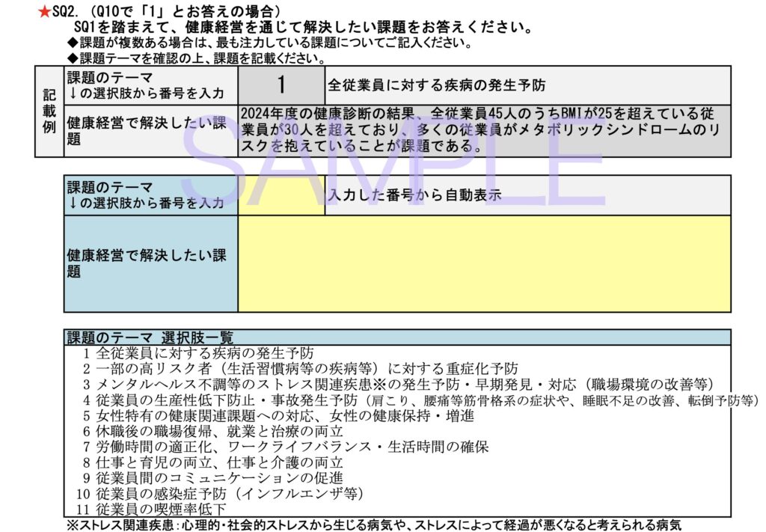Select the cell reading 入力した番号から自動表示
Image resolution: width=766 pixels, height=532 pixels.
527,195
